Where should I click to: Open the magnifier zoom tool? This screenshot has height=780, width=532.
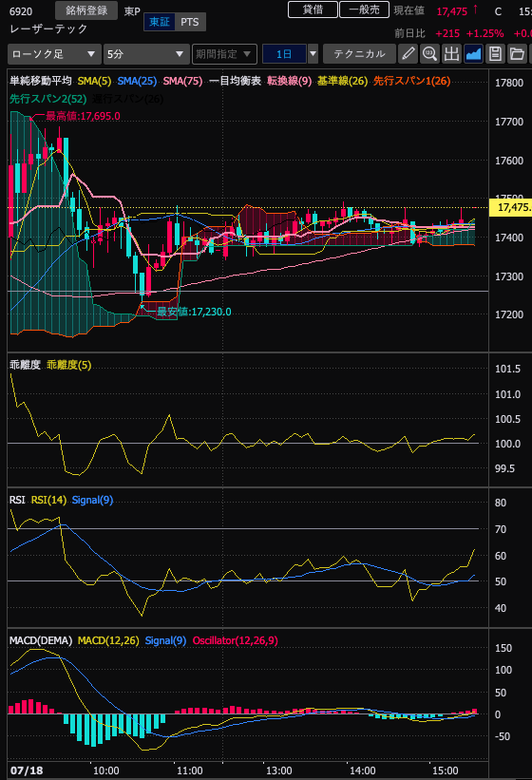429,54
